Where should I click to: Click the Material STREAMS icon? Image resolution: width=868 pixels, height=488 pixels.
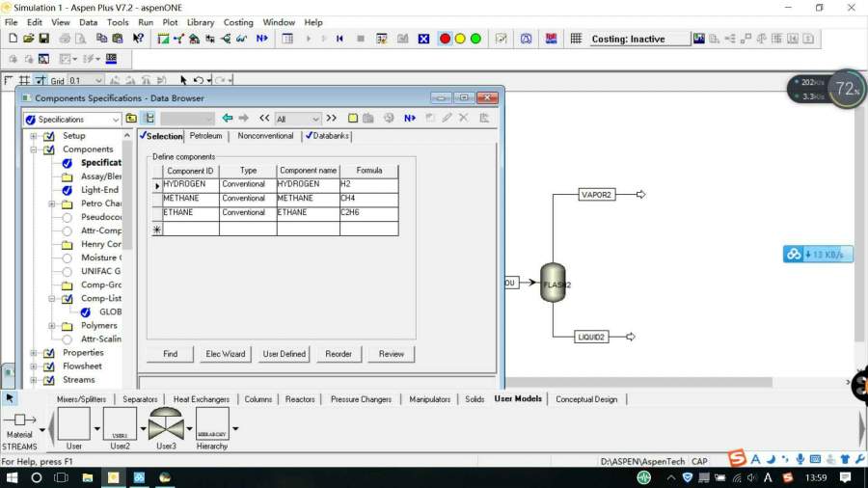(x=19, y=421)
